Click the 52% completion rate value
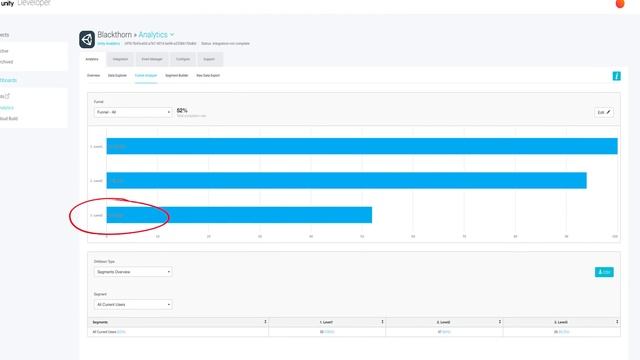This screenshot has height=360, width=640. click(x=182, y=111)
